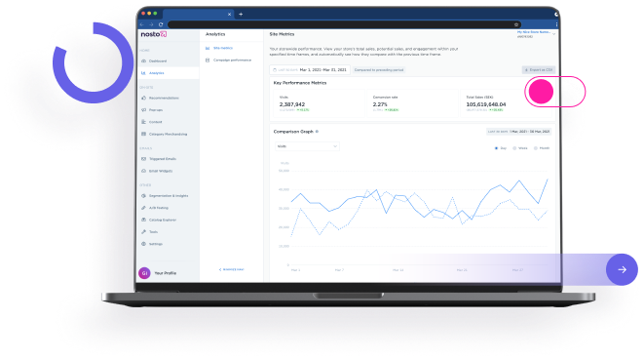This screenshot has width=644, height=360.
Task: Click the bookmark star in address bar
Action: coord(516,24)
